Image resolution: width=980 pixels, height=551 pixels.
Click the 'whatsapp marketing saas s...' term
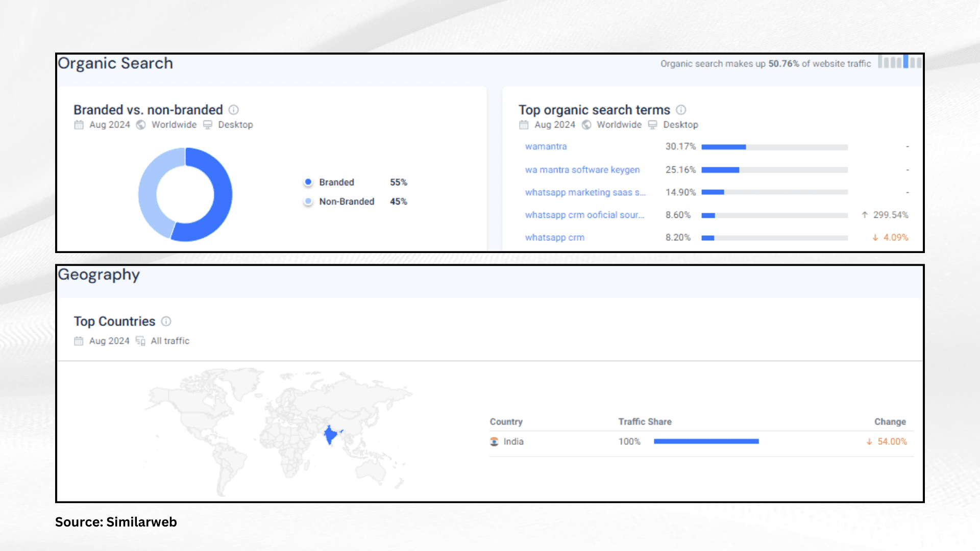tap(585, 192)
